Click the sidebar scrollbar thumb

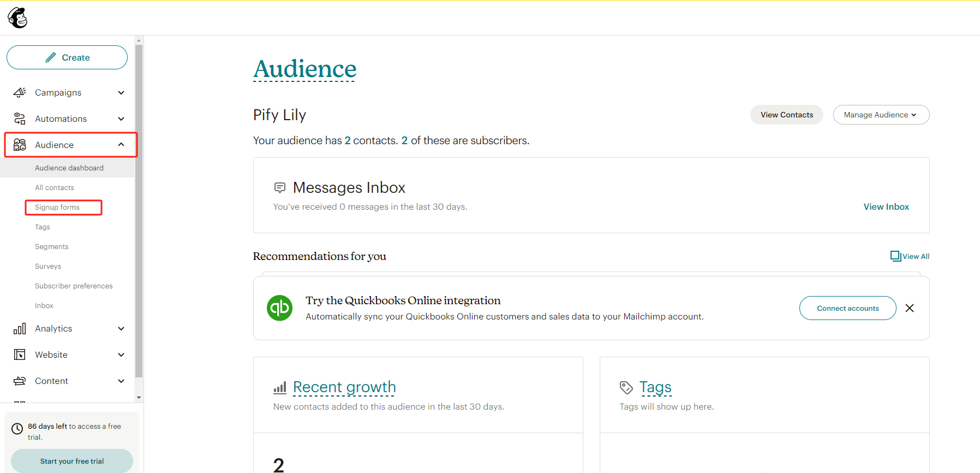139,211
